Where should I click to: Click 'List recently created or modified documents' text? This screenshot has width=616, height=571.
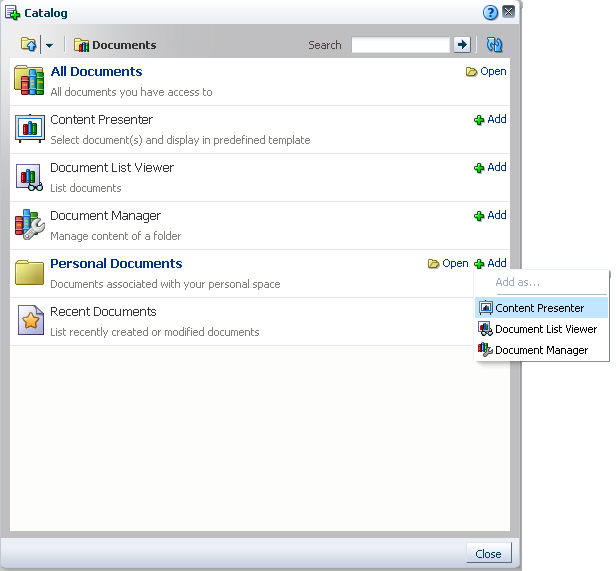[155, 332]
